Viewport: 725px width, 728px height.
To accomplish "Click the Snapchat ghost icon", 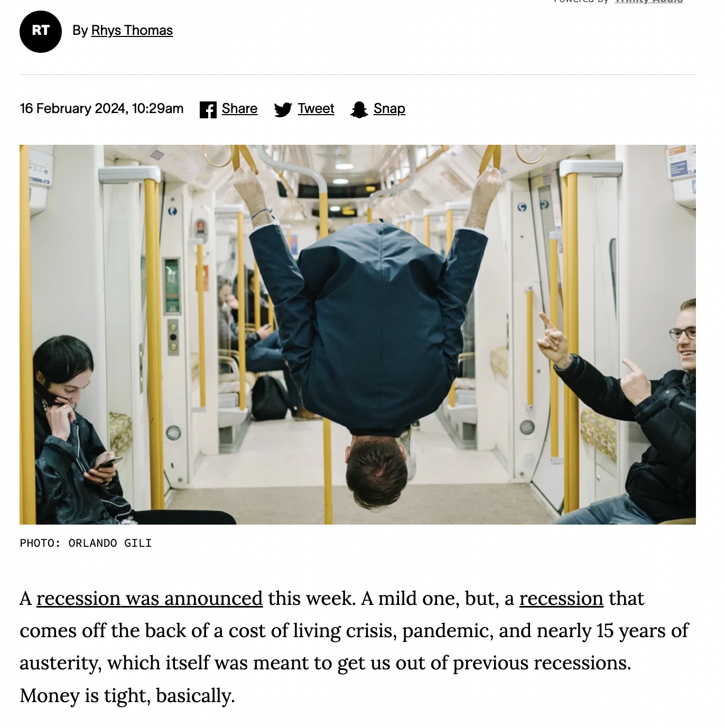I will [x=359, y=110].
